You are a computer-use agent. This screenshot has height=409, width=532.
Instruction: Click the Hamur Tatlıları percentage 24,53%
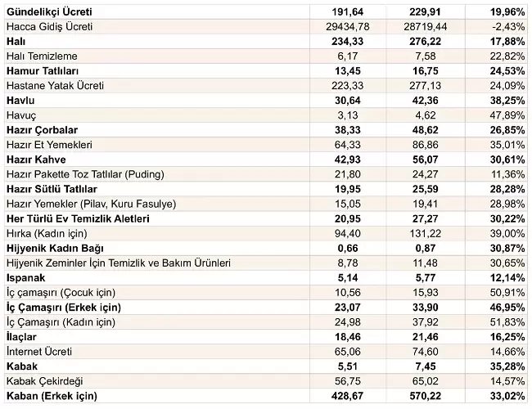pos(507,71)
